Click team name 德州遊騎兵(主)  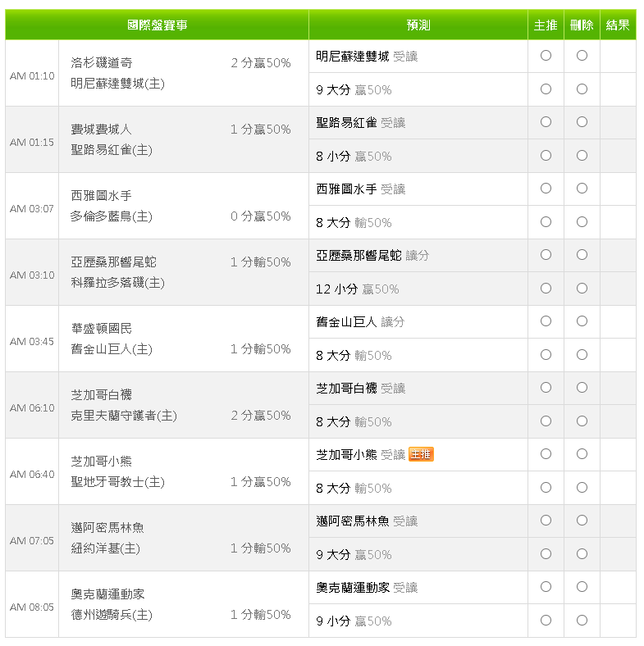pyautogui.click(x=112, y=614)
